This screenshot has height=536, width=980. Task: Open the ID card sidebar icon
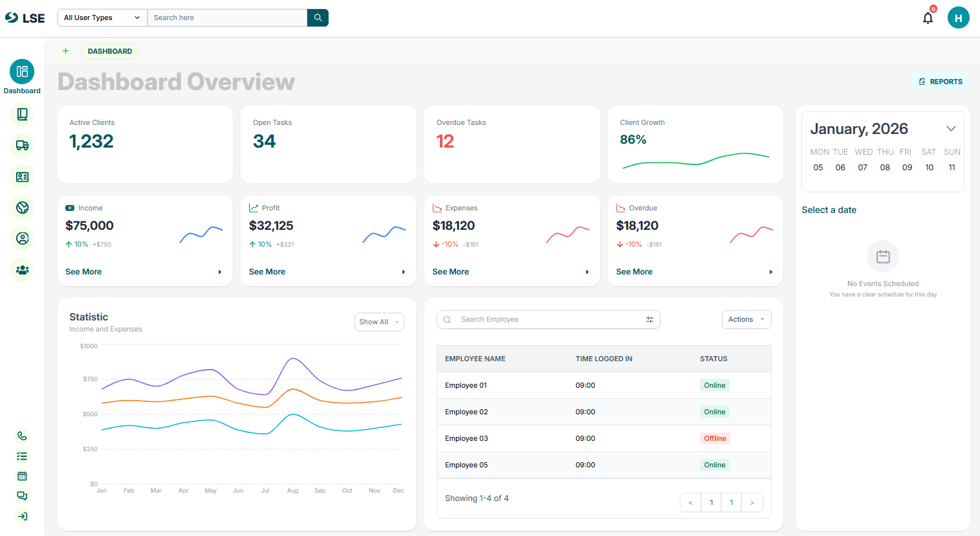(22, 177)
